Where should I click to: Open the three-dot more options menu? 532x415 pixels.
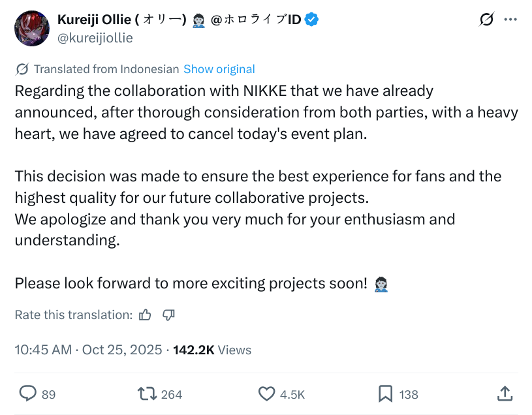tap(510, 20)
